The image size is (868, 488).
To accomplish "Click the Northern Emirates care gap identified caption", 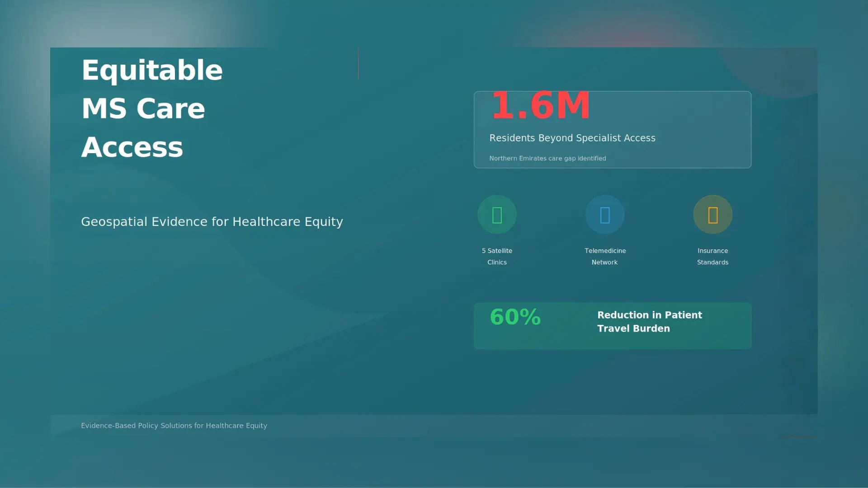I will pos(547,158).
